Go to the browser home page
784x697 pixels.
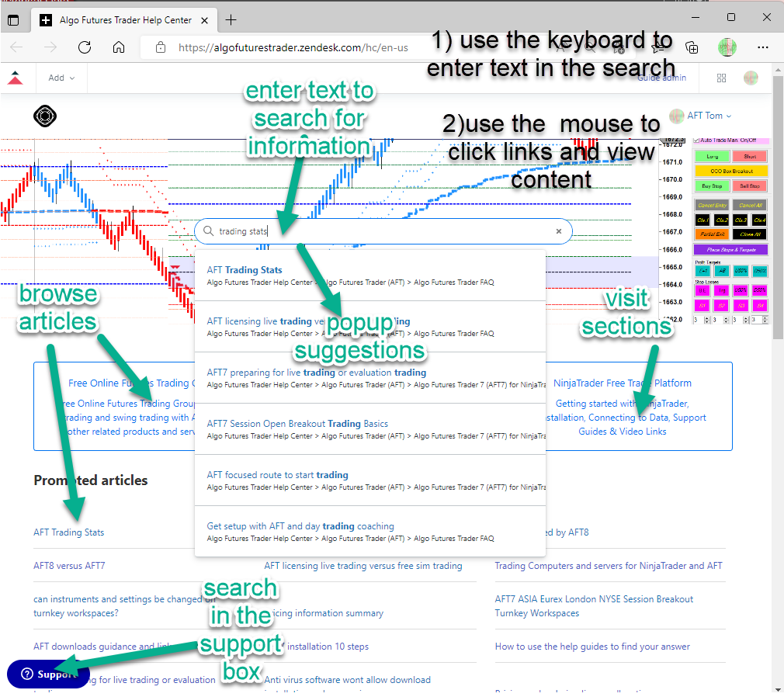coord(119,47)
